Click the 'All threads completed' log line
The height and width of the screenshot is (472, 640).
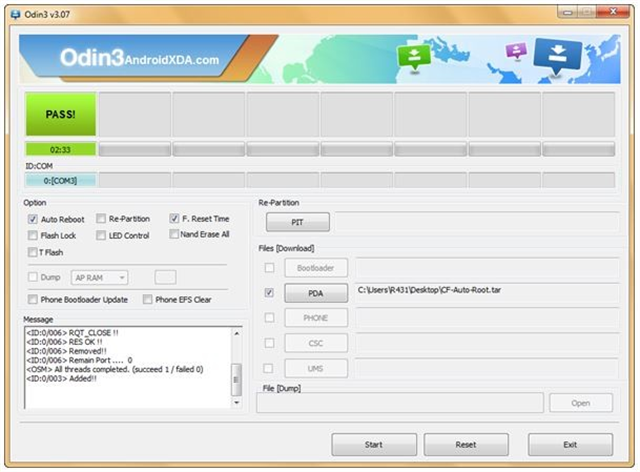115,369
